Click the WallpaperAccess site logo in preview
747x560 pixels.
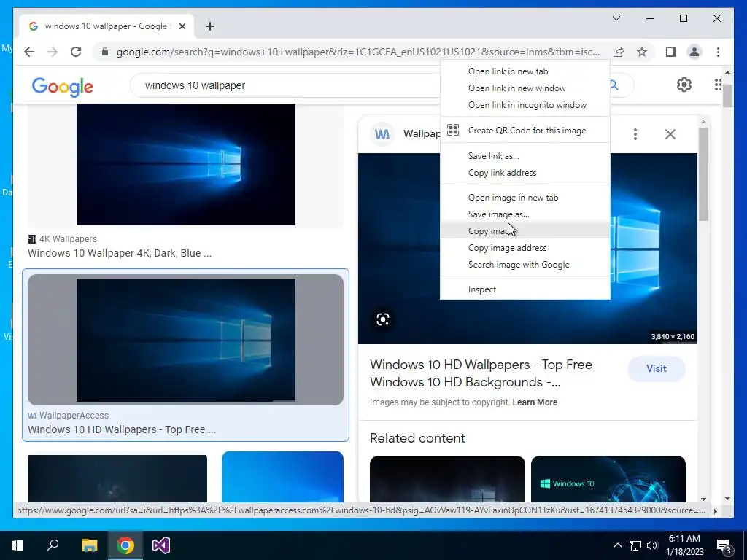pyautogui.click(x=382, y=134)
